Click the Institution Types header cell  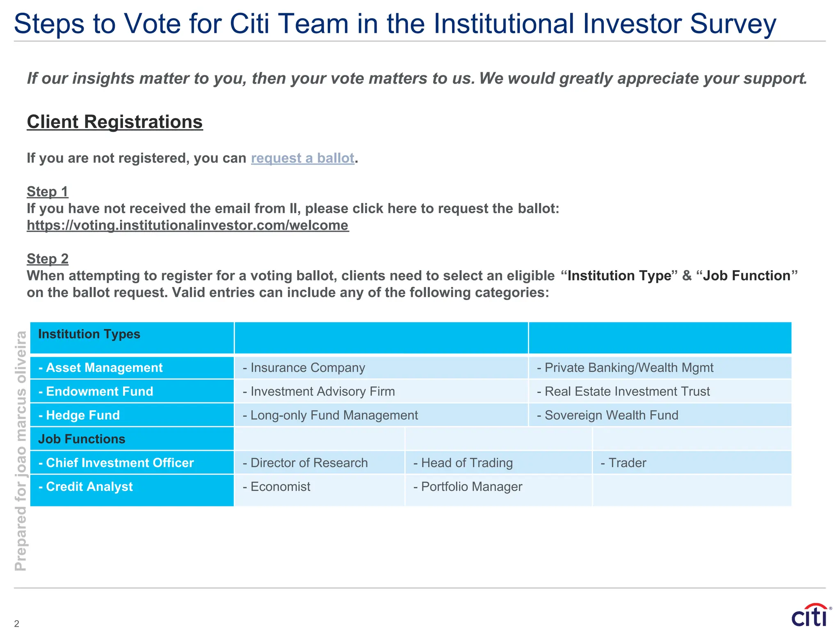tap(132, 338)
